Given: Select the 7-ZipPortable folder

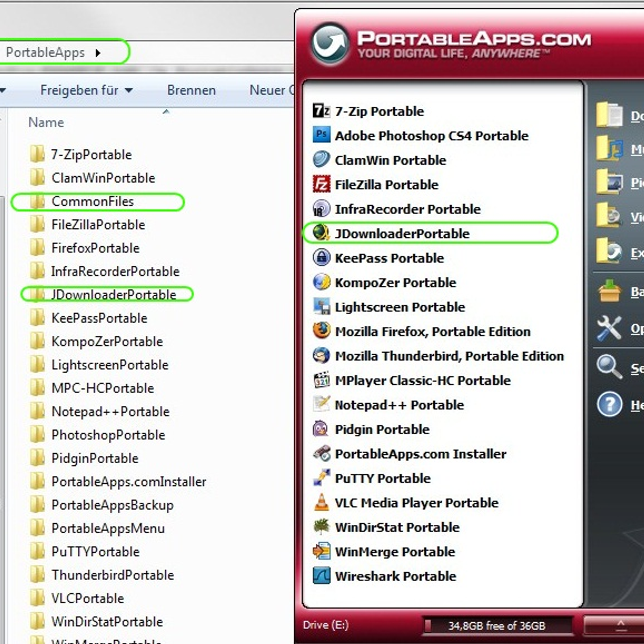Looking at the screenshot, I should coord(81,155).
